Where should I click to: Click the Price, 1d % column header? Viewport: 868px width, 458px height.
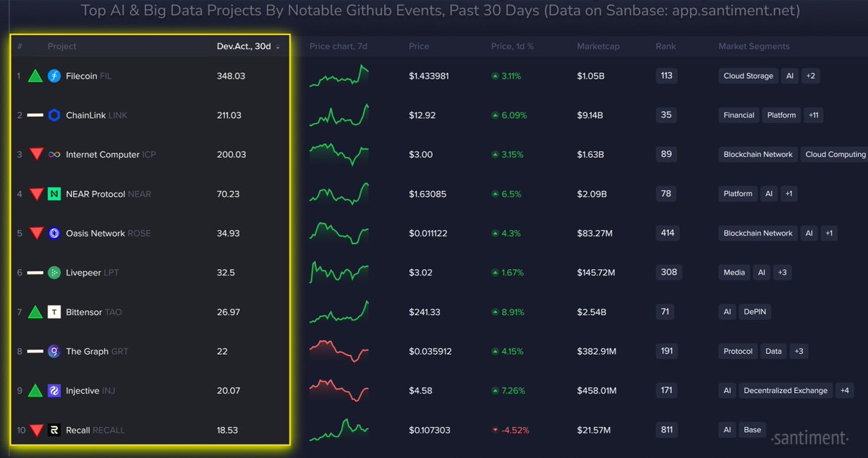coord(512,46)
